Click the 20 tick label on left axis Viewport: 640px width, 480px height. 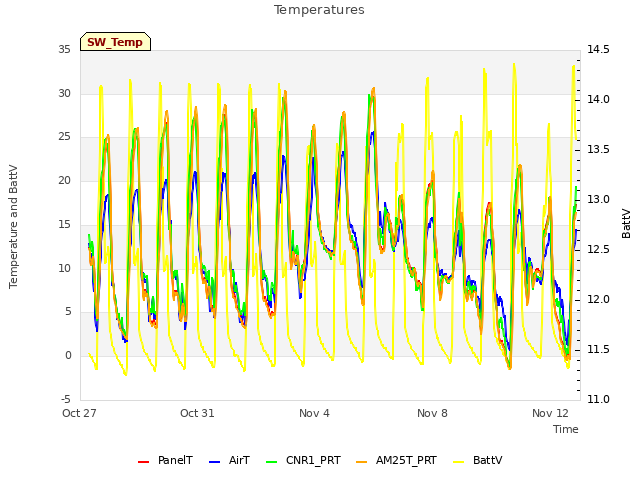64,180
